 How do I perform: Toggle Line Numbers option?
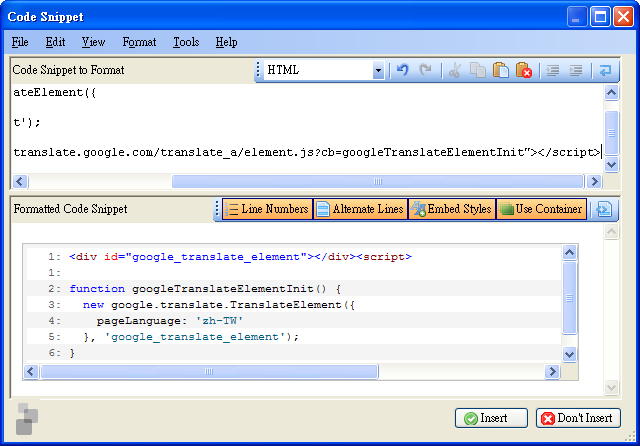tap(267, 209)
